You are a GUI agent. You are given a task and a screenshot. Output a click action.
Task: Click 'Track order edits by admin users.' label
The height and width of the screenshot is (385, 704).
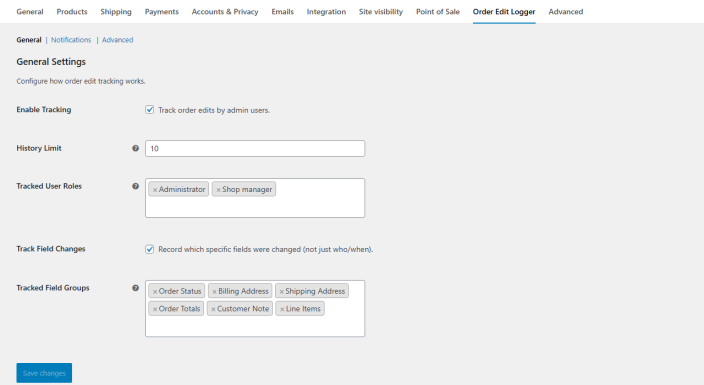(214, 110)
